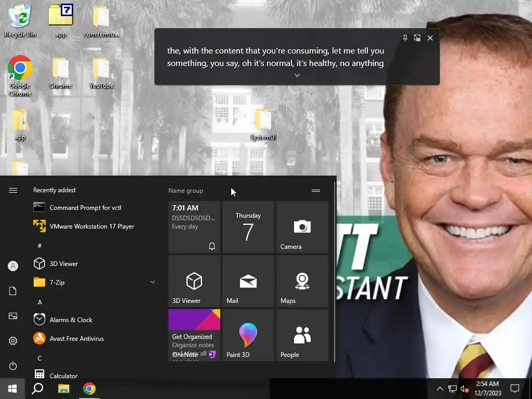
Task: Open the 3D Viewer tile
Action: [194, 281]
